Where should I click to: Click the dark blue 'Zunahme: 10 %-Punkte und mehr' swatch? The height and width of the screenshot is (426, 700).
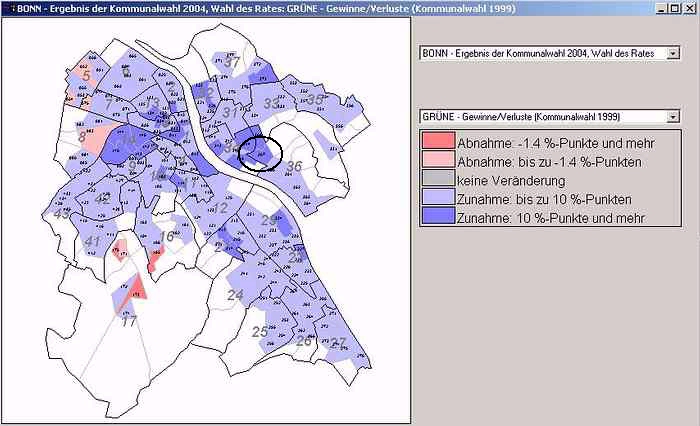(437, 216)
